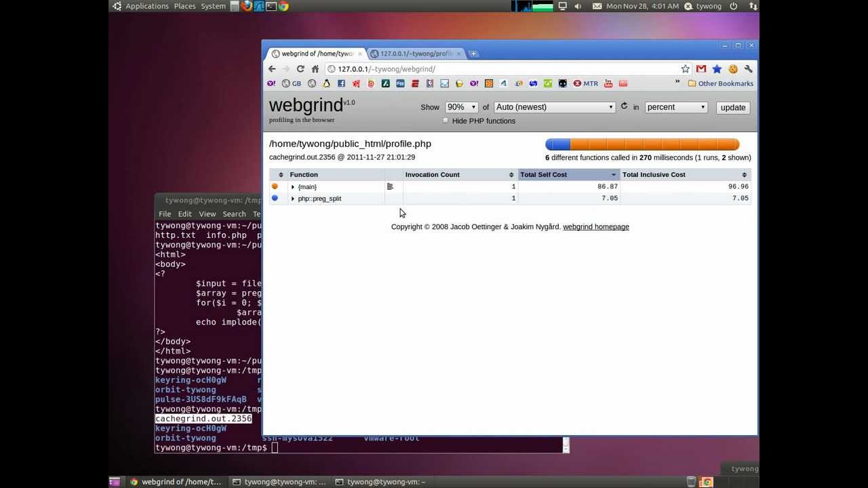Launch Firefox from the top panel
Image resolution: width=868 pixels, height=488 pixels.
point(247,6)
